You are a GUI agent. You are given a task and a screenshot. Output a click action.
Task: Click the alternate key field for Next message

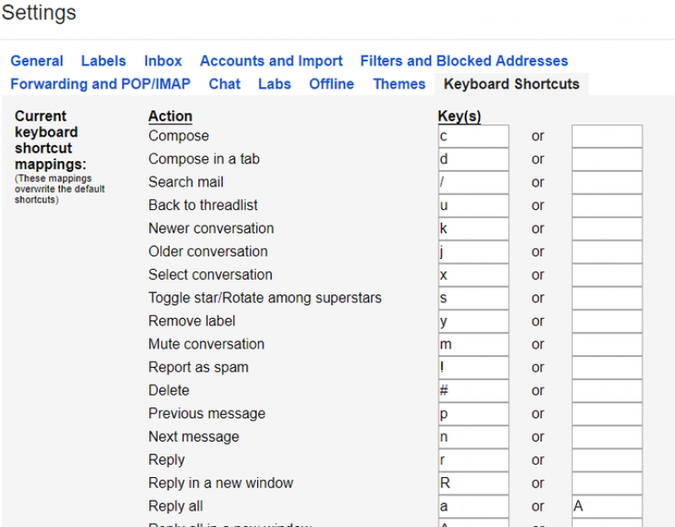tap(607, 437)
